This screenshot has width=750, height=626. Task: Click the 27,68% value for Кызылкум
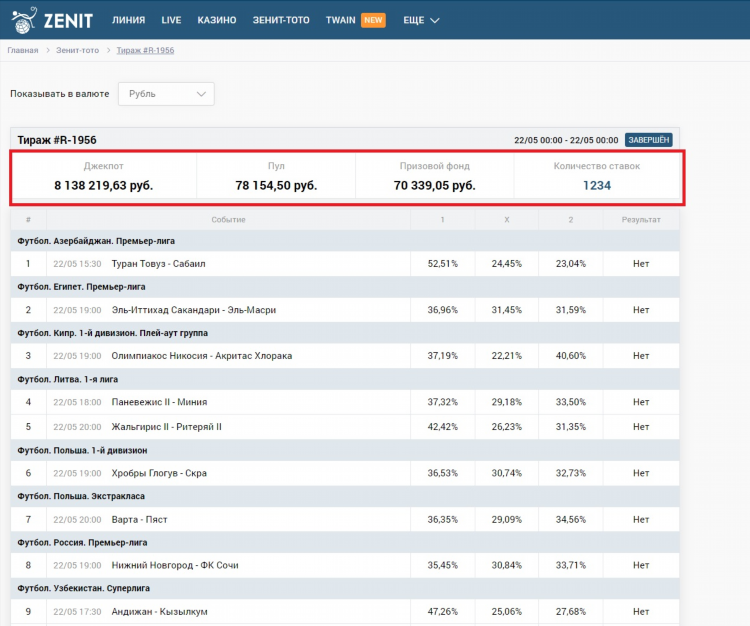pyautogui.click(x=571, y=612)
